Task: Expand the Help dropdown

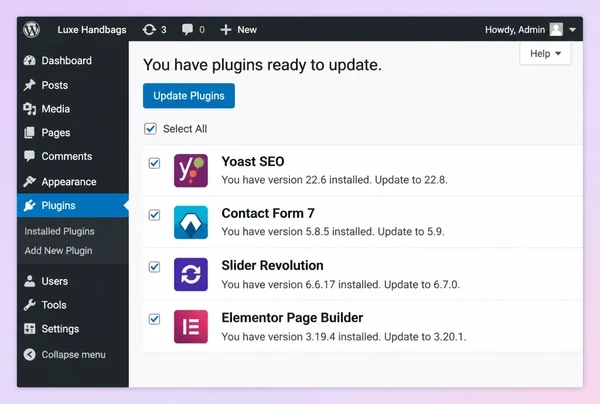Action: point(545,54)
